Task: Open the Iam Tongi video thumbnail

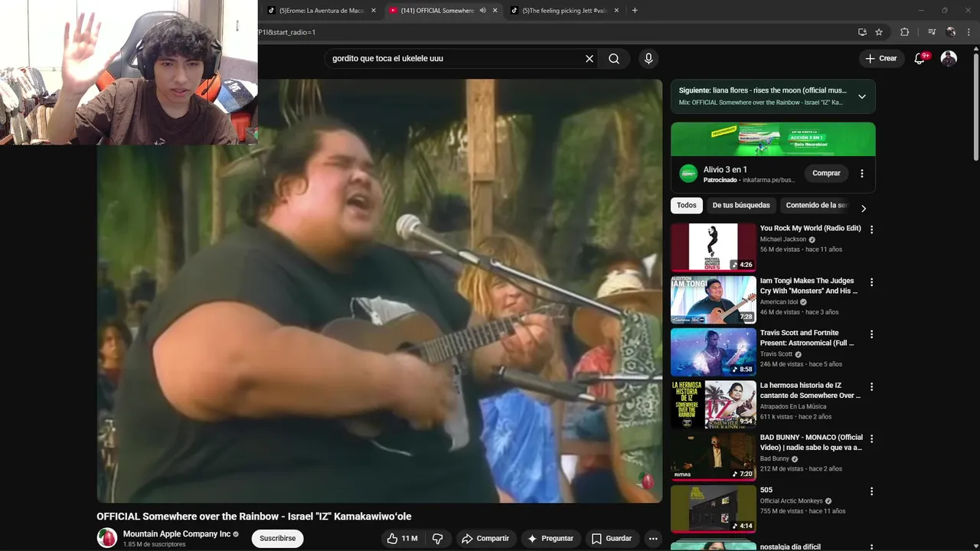Action: [714, 299]
